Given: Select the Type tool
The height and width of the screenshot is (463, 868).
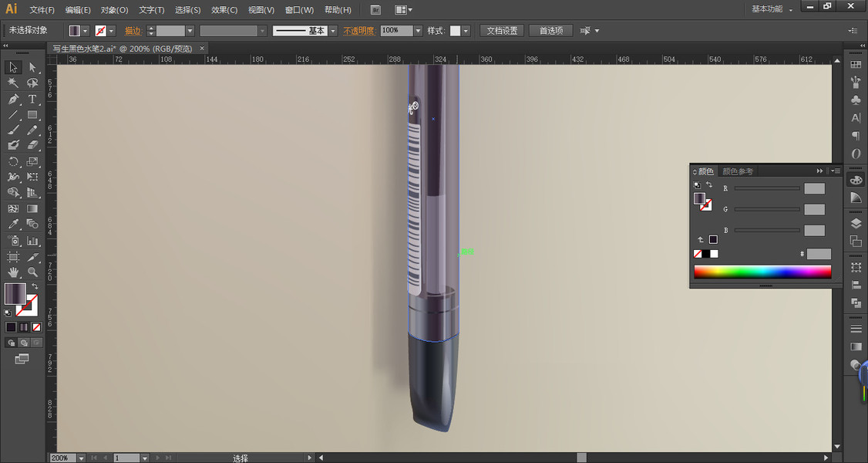Looking at the screenshot, I should click(32, 99).
